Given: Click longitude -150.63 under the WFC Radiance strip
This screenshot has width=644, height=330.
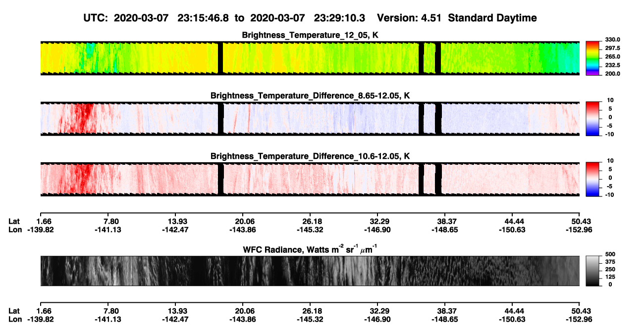Looking at the screenshot, I should 513,319.
